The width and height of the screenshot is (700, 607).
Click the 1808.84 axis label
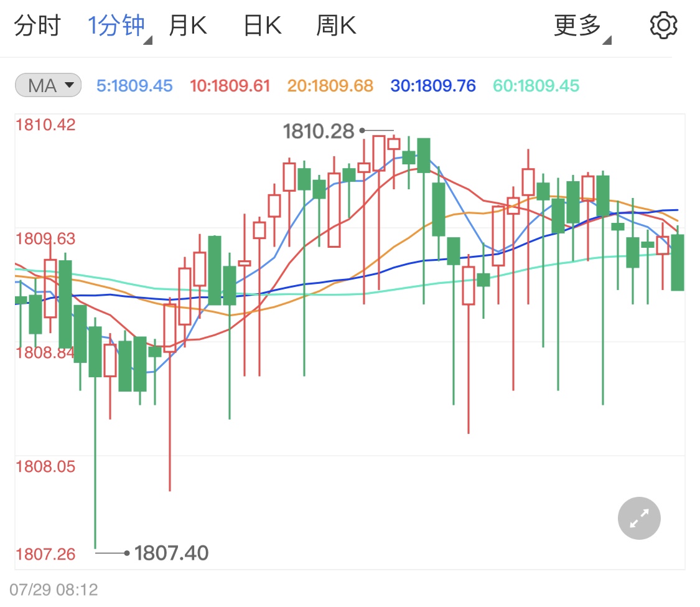pos(45,352)
